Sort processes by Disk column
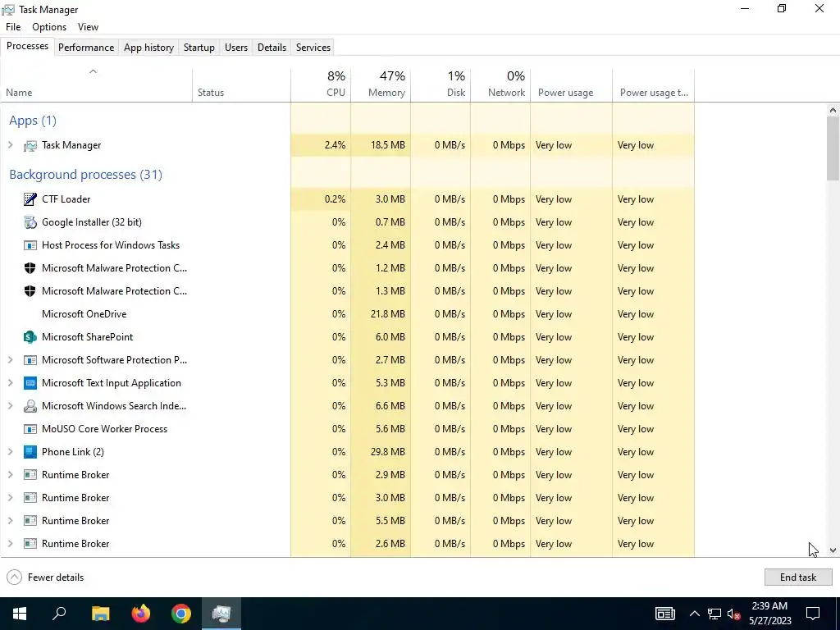The height and width of the screenshot is (630, 840). pyautogui.click(x=441, y=84)
